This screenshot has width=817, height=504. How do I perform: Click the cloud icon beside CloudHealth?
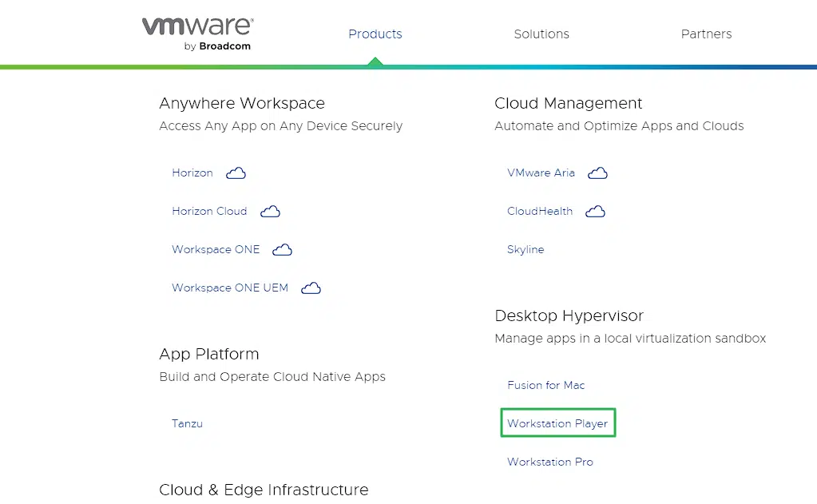click(x=595, y=211)
